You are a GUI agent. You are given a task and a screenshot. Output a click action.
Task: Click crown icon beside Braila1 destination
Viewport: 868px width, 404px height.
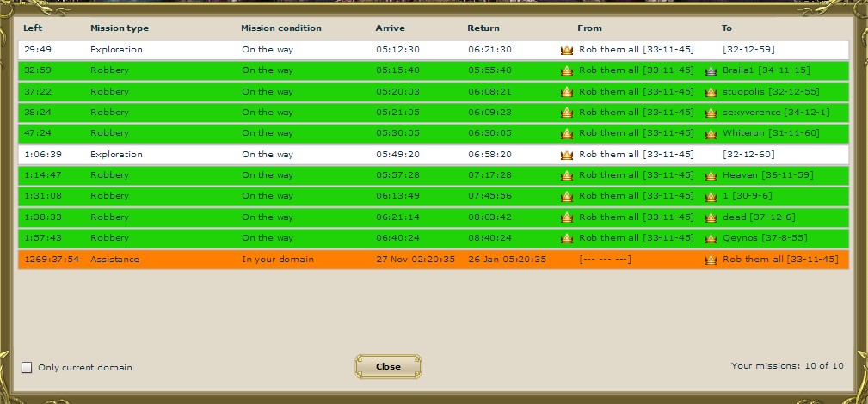coord(711,70)
